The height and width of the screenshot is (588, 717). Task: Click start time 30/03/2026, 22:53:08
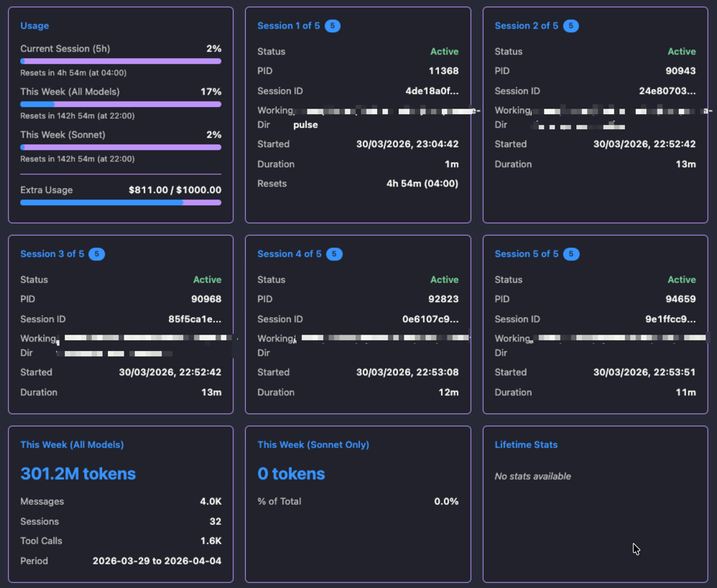(407, 372)
